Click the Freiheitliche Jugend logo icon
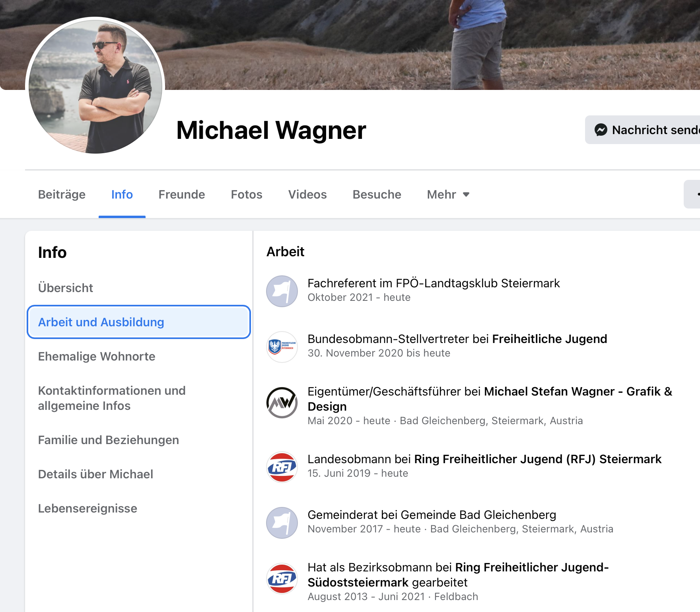700x612 pixels. click(x=282, y=347)
